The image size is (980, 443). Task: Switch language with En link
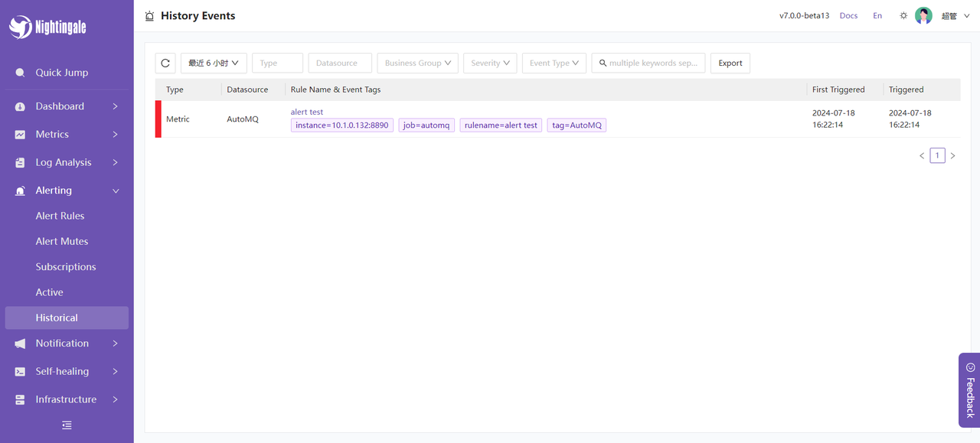[877, 16]
